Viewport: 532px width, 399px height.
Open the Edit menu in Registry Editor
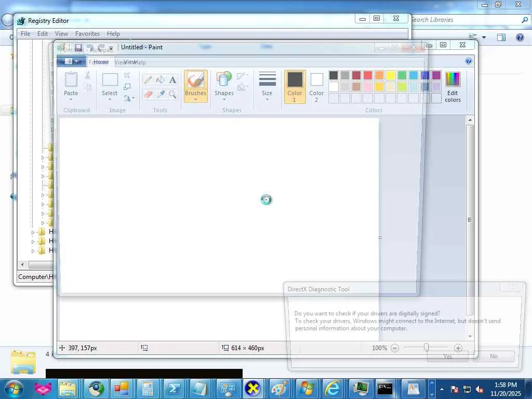click(43, 34)
